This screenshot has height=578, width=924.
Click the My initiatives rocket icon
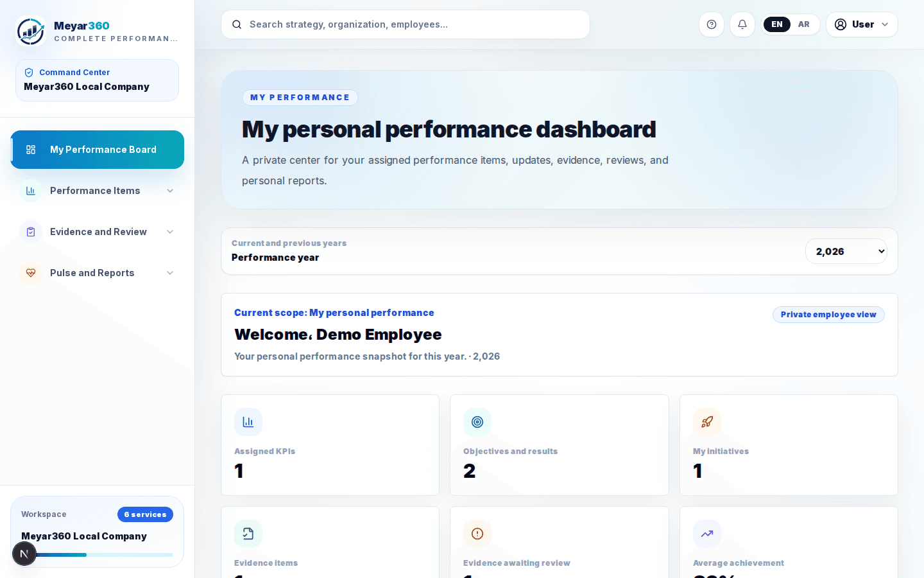[x=707, y=422]
